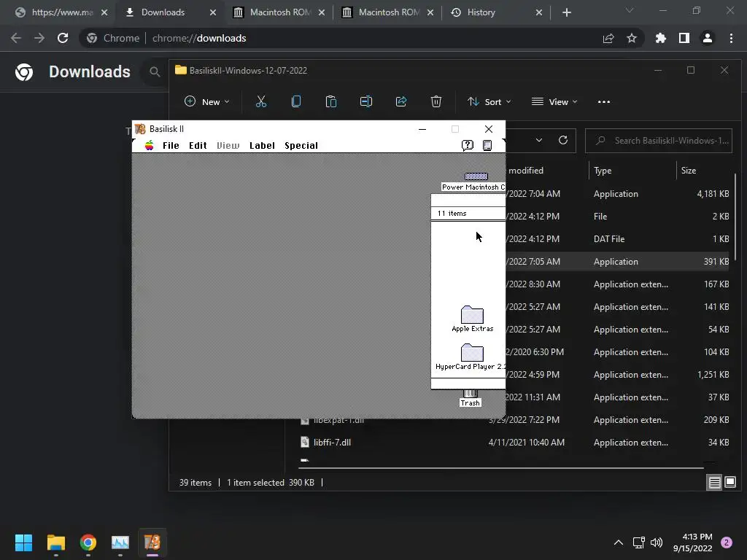747x560 pixels.
Task: Bookmark this page with star icon
Action: (x=632, y=38)
